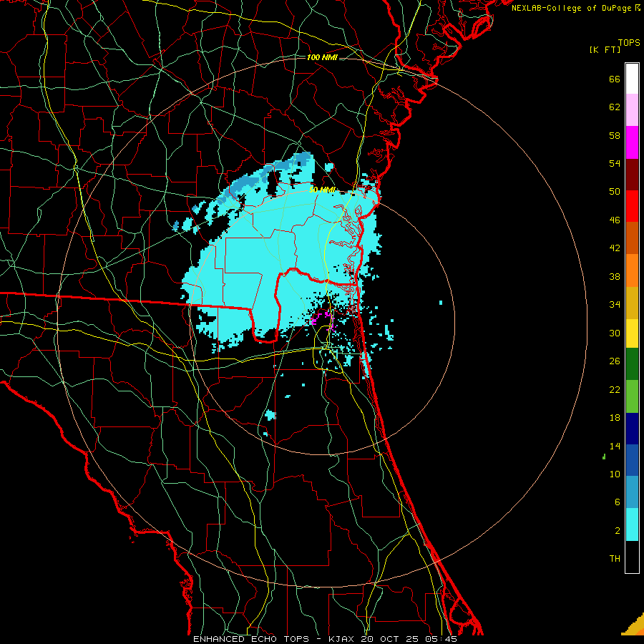Click the 2 legend value

tap(618, 531)
